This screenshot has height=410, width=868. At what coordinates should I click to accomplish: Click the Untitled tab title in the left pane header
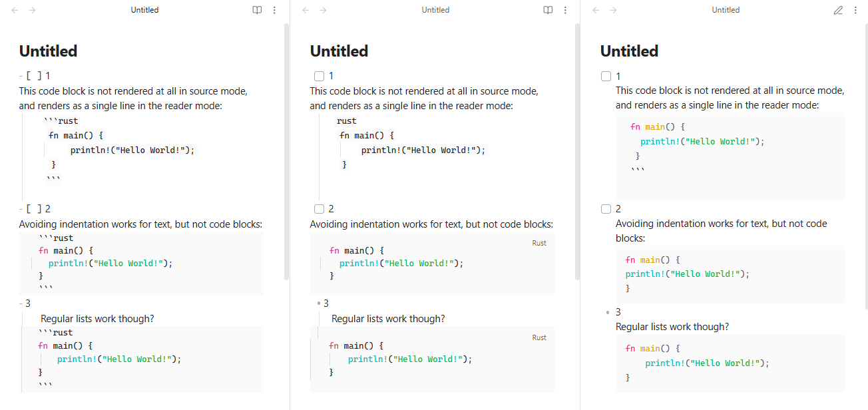pyautogui.click(x=144, y=10)
